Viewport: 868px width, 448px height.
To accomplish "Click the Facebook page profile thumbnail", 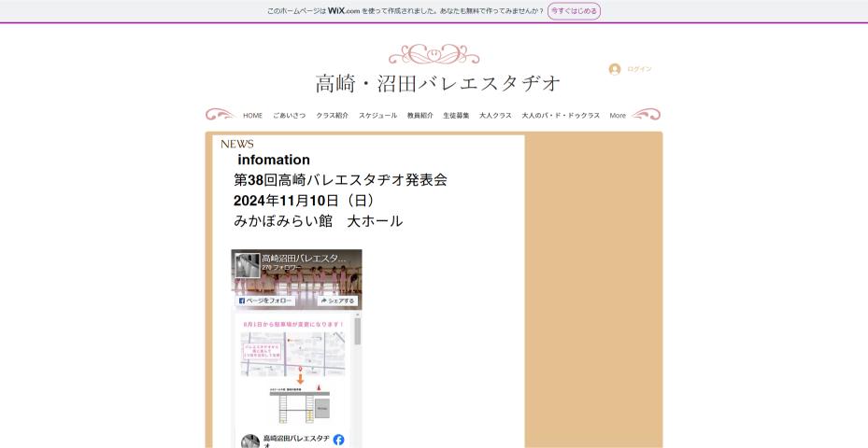I will click(x=247, y=265).
